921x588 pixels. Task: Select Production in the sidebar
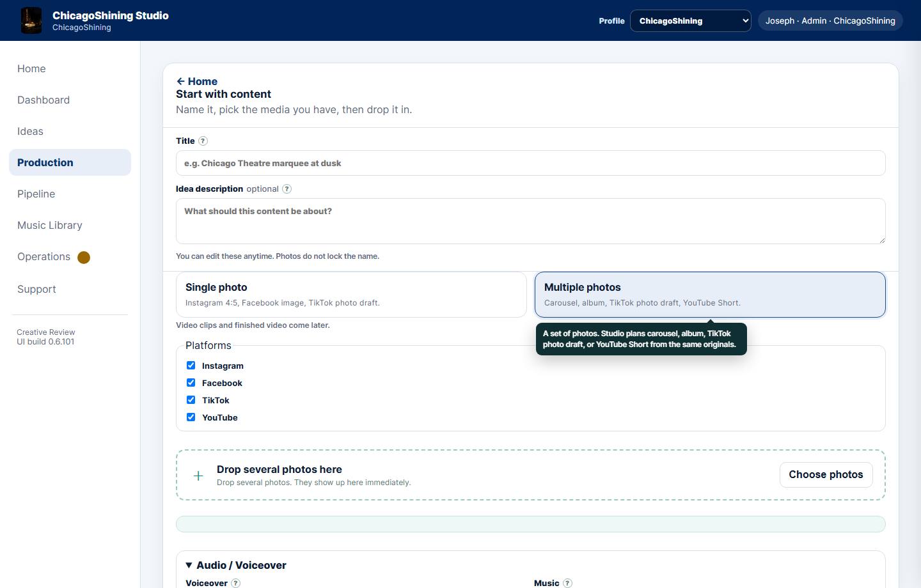click(x=70, y=162)
